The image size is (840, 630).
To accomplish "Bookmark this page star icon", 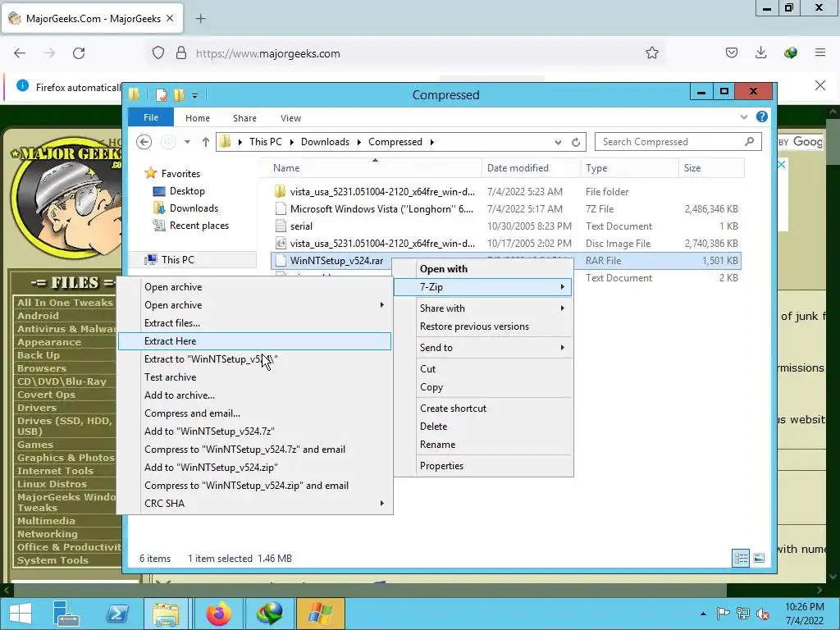I will click(x=652, y=53).
